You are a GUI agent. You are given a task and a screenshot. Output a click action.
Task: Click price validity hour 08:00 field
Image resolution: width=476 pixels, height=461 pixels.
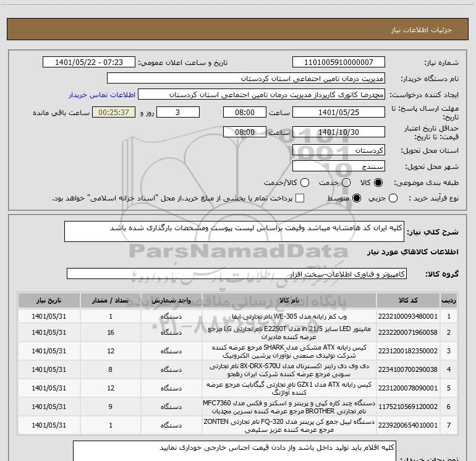pyautogui.click(x=245, y=132)
